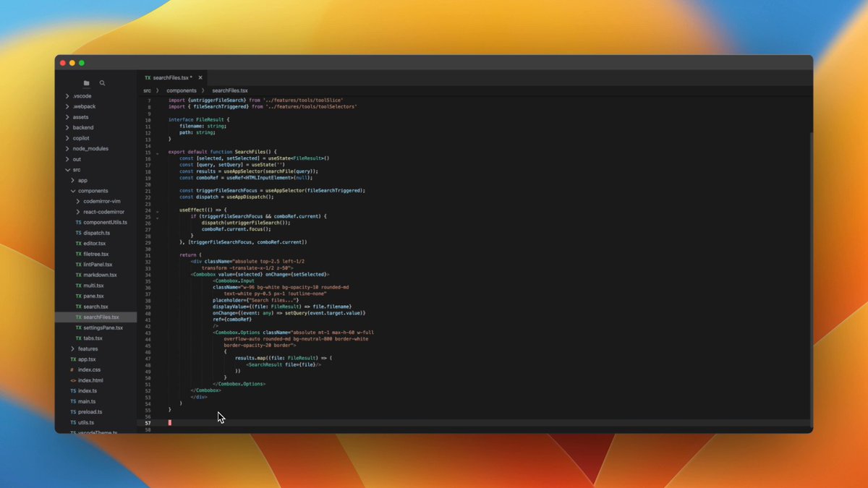Open index.ts in the file tree
Viewport: 868px width, 488px height.
[95, 390]
